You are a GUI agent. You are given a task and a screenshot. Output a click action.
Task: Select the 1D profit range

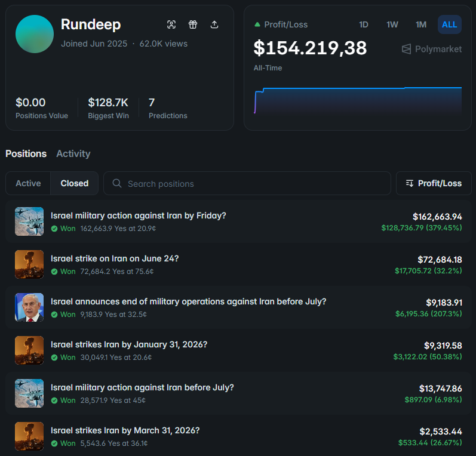[x=363, y=24]
